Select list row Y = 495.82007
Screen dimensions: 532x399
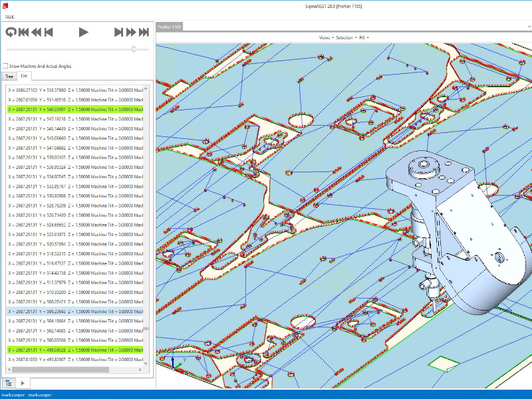point(75,359)
